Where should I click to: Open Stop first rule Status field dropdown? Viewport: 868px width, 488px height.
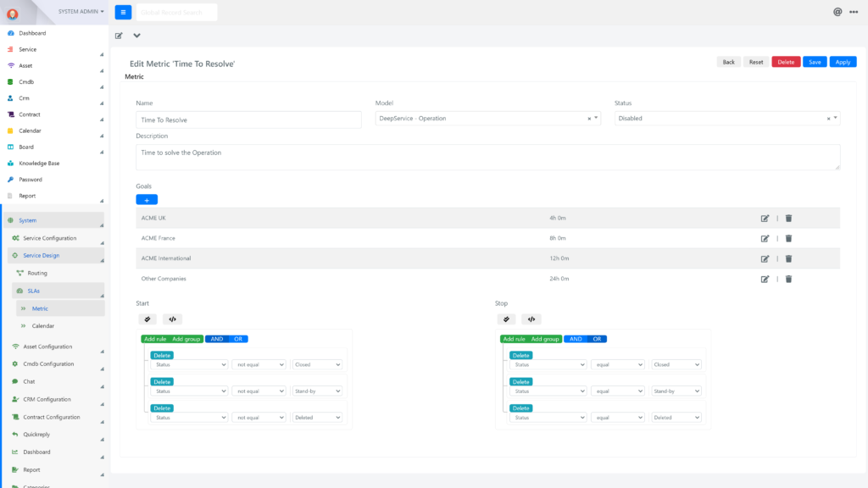(548, 364)
